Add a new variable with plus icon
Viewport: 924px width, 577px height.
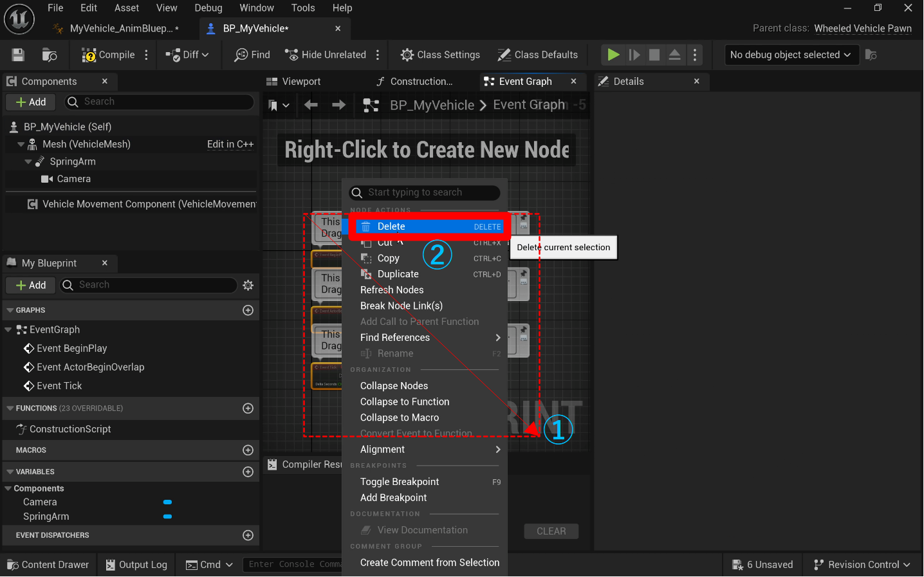click(x=248, y=472)
